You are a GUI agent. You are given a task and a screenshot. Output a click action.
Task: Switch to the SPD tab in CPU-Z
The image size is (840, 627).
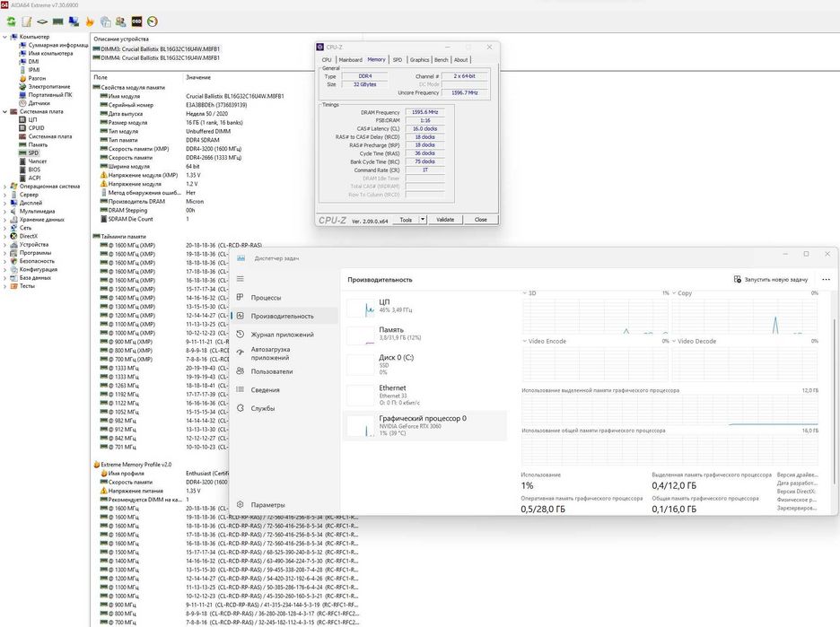click(398, 59)
